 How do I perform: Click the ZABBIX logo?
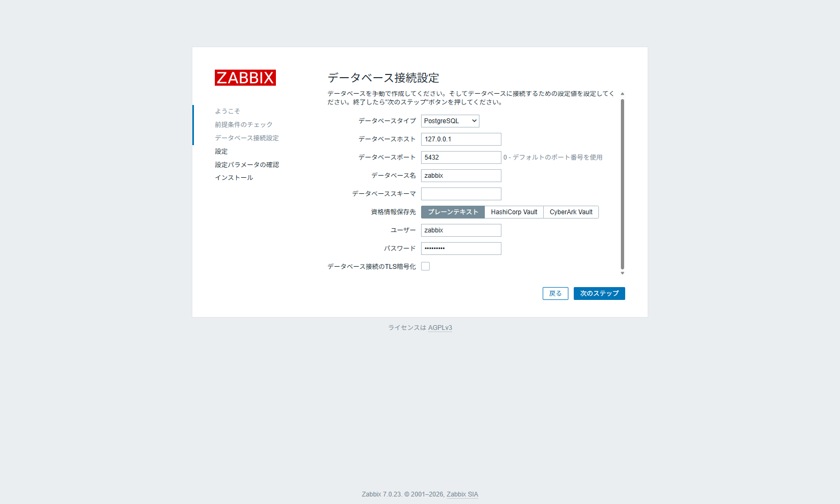pyautogui.click(x=245, y=78)
